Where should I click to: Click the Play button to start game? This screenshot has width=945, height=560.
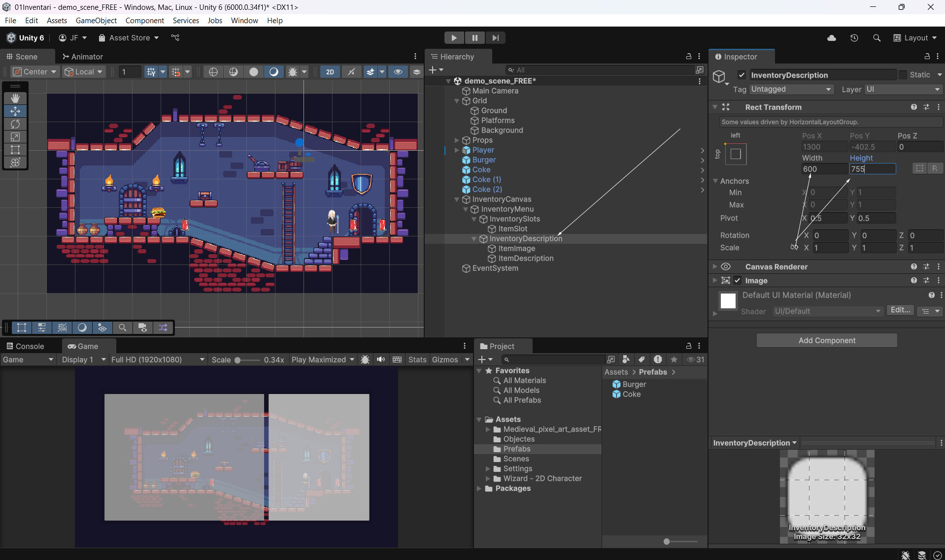pyautogui.click(x=454, y=38)
